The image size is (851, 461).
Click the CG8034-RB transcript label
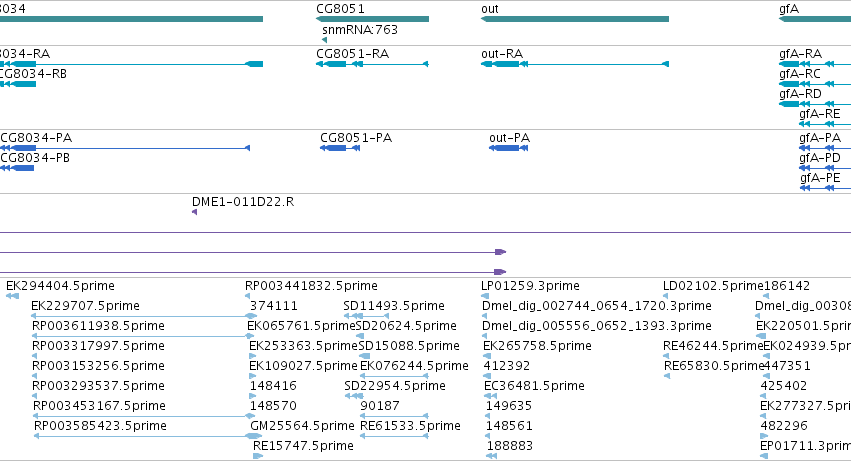pos(34,74)
